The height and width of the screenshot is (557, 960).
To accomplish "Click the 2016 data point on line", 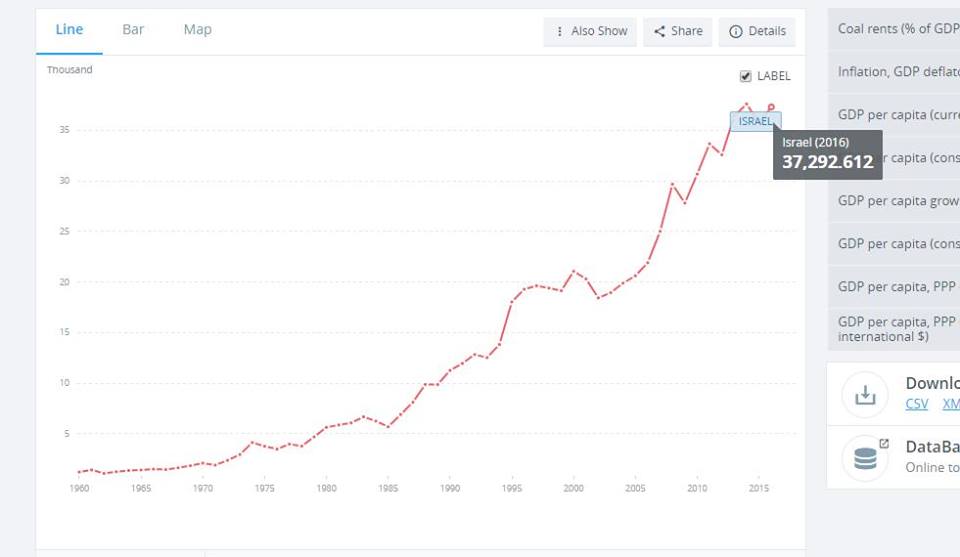I will coord(771,108).
